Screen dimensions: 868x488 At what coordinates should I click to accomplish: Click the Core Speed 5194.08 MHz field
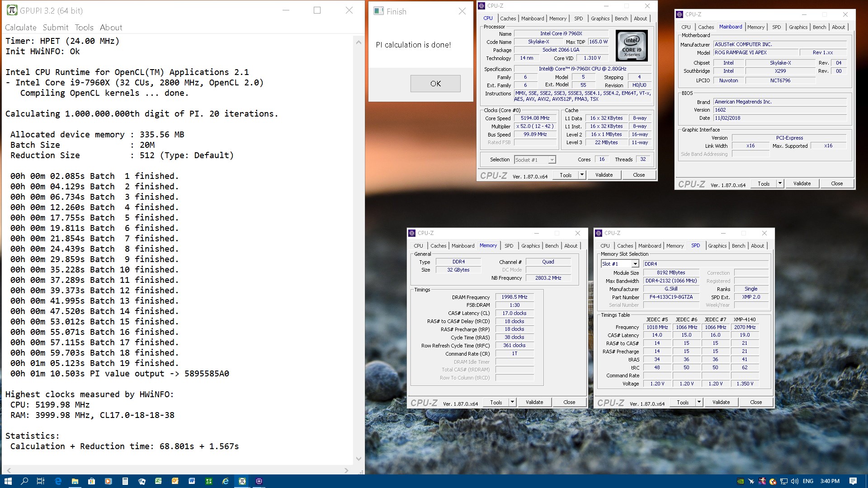click(x=535, y=118)
